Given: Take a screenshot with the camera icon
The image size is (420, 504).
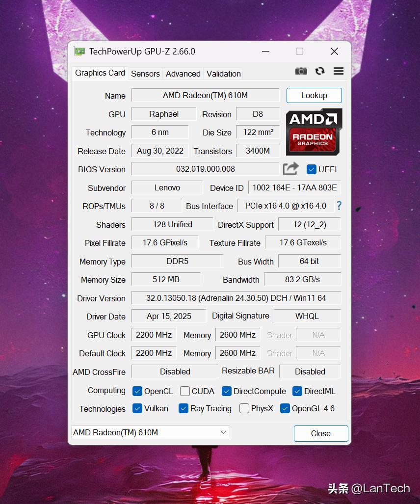Looking at the screenshot, I should [301, 71].
